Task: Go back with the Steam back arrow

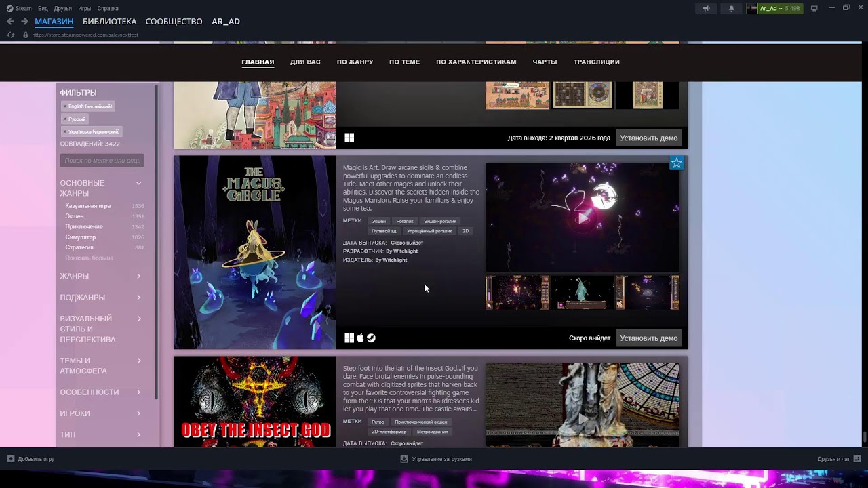Action: pyautogui.click(x=10, y=22)
